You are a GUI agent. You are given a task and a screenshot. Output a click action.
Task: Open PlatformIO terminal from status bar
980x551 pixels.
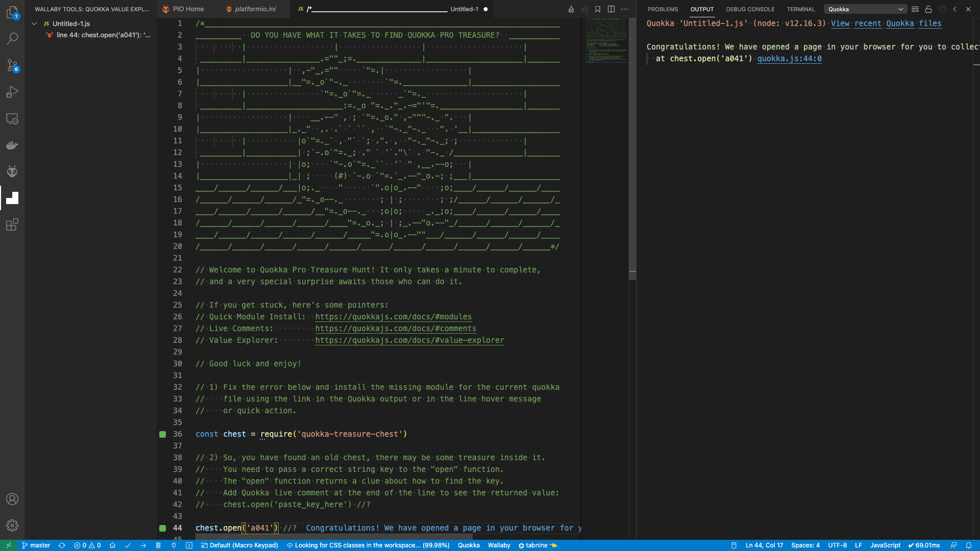pyautogui.click(x=189, y=545)
